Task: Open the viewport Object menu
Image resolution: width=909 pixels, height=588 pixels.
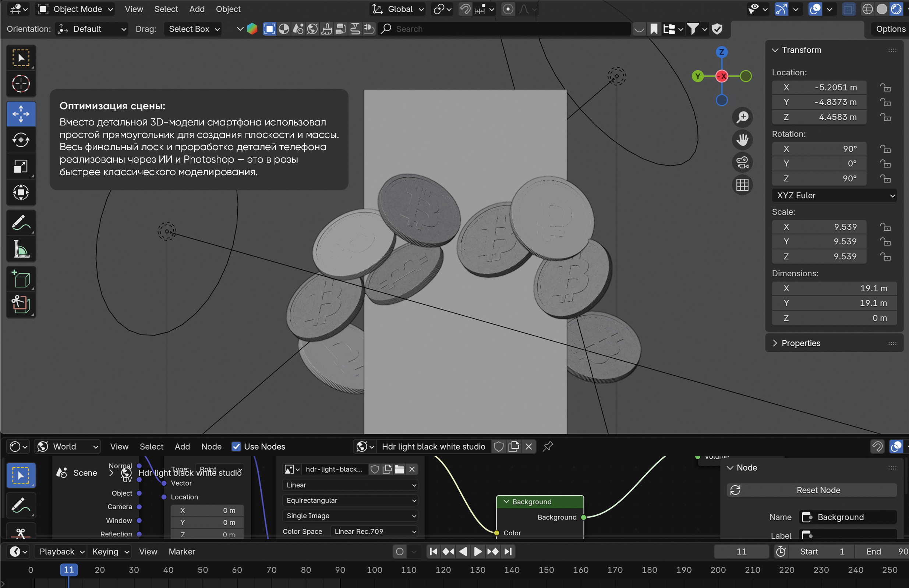Action: 228,9
